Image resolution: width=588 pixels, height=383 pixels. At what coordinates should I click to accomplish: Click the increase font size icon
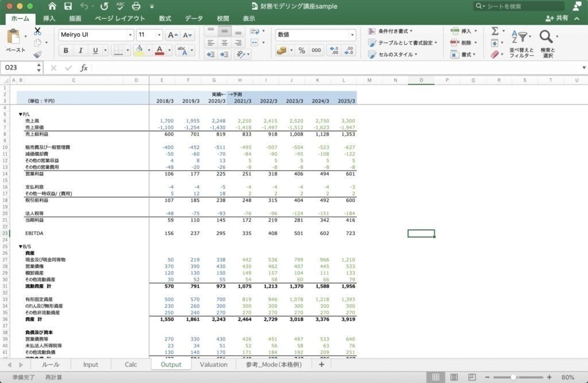(x=172, y=35)
